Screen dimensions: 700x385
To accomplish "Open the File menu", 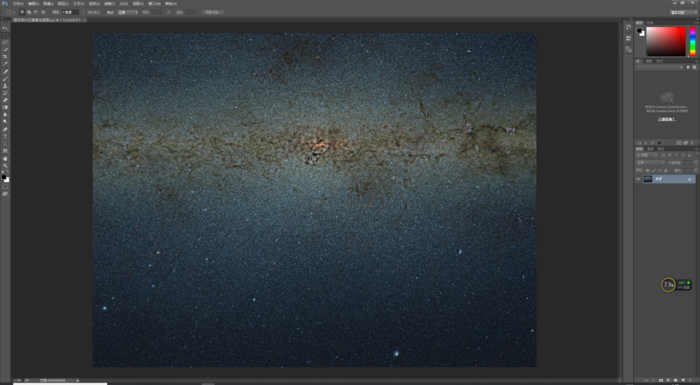I will (x=18, y=4).
